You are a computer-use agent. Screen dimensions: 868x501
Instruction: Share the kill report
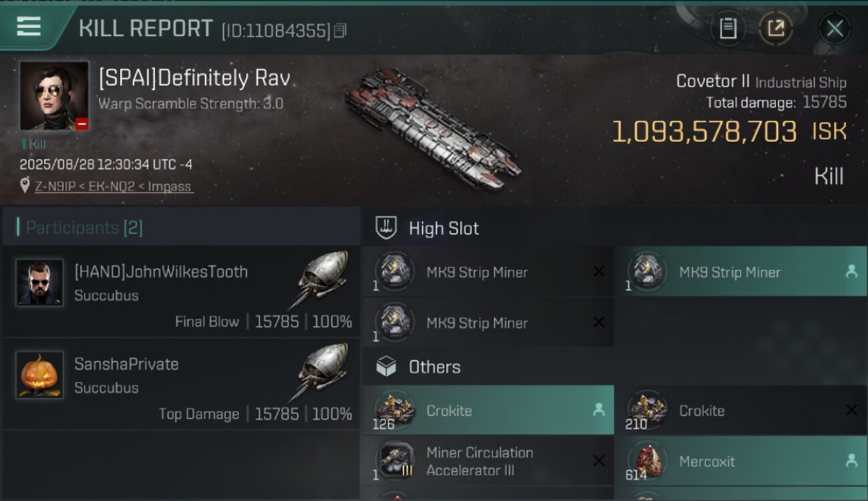point(775,28)
